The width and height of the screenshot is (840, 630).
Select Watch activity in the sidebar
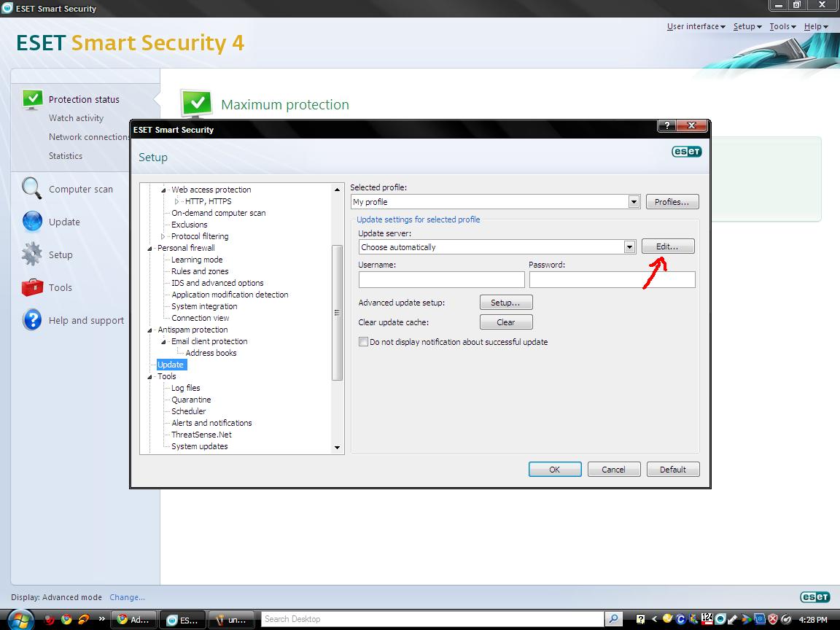coord(76,118)
